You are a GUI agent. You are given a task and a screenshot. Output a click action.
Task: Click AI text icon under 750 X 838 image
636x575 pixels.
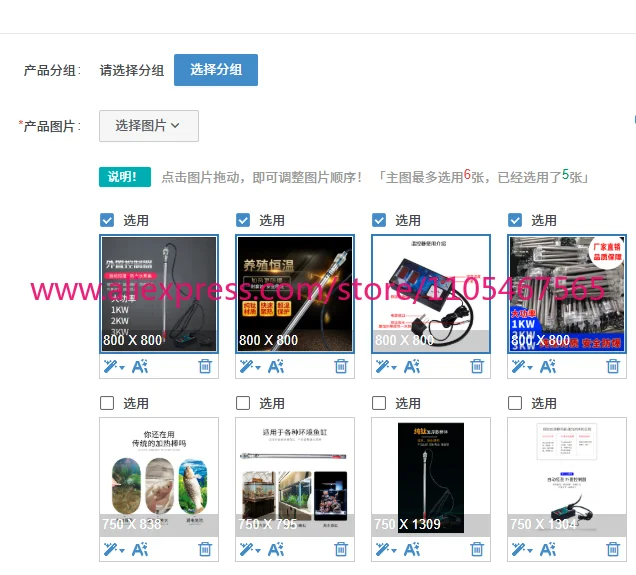coord(140,549)
